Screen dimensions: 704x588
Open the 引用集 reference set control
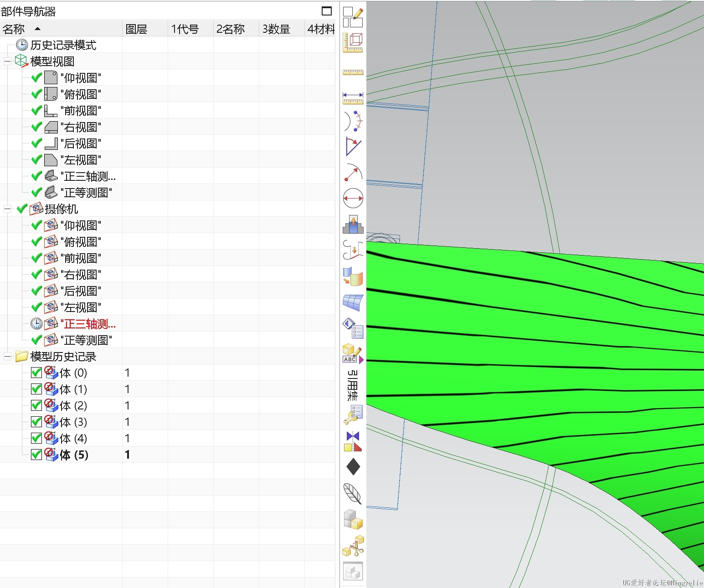[353, 385]
